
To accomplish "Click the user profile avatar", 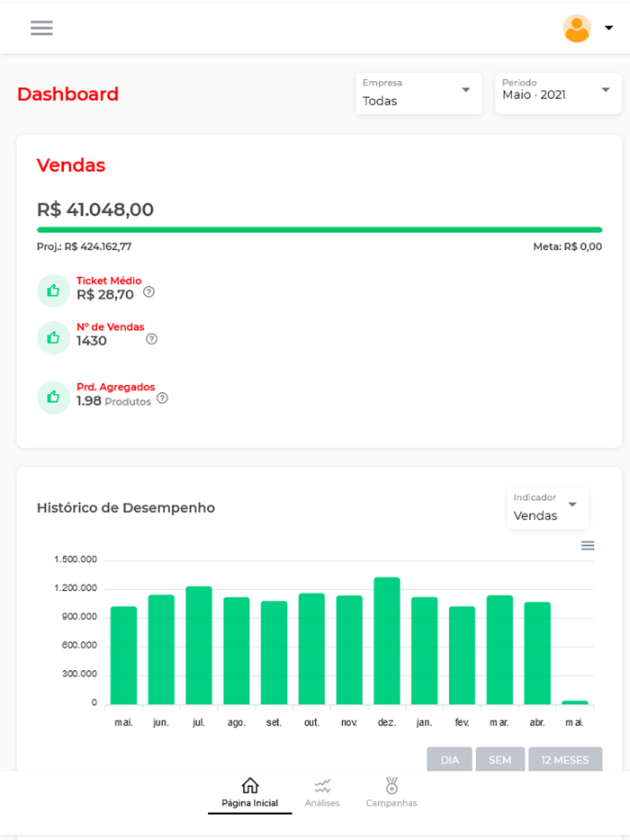I will coord(577,29).
